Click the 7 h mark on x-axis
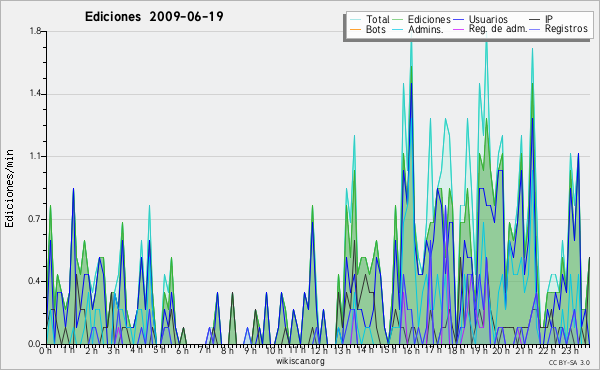Image resolution: width=600 pixels, height=370 pixels. click(204, 350)
